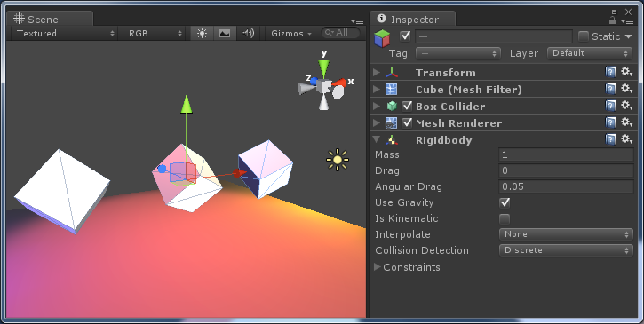644x324 pixels.
Task: Enable the Is Kinematic checkbox
Action: pyautogui.click(x=505, y=218)
